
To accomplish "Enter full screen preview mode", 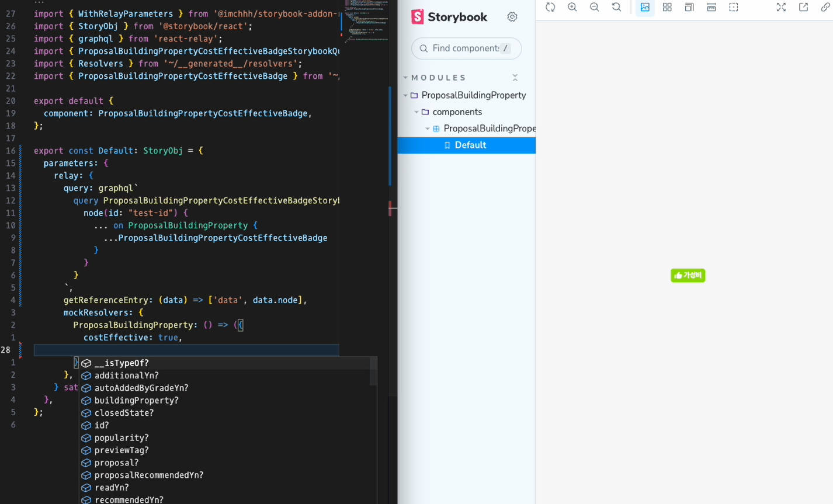I will point(781,8).
